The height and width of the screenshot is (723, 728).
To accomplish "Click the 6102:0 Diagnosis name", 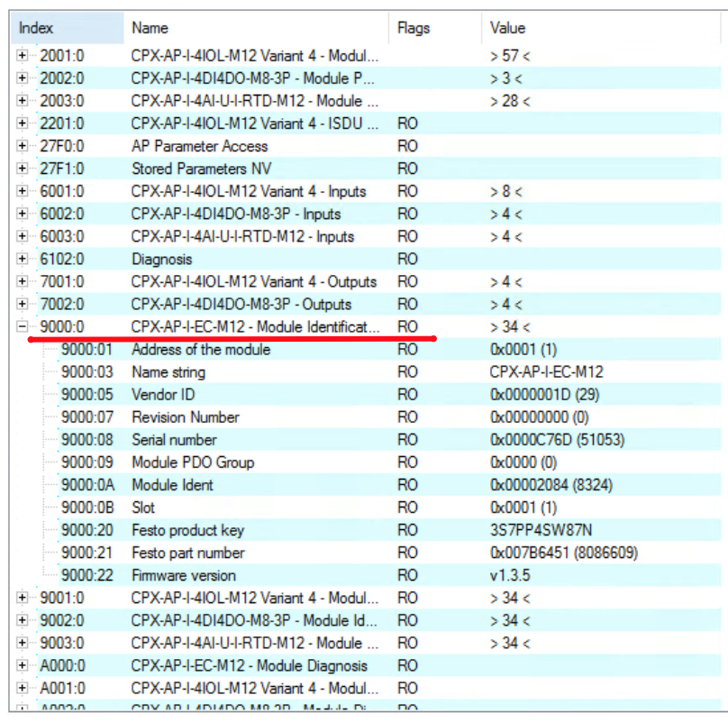I will click(161, 259).
